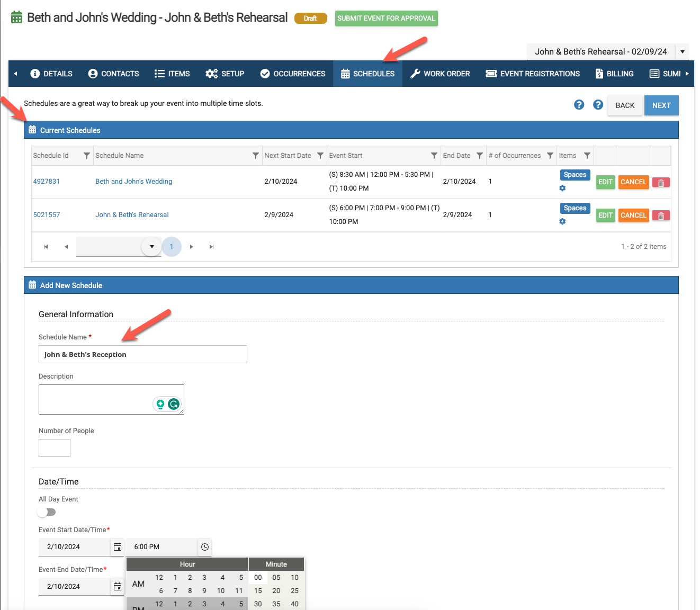Open calendar picker for Event End Date

118,587
